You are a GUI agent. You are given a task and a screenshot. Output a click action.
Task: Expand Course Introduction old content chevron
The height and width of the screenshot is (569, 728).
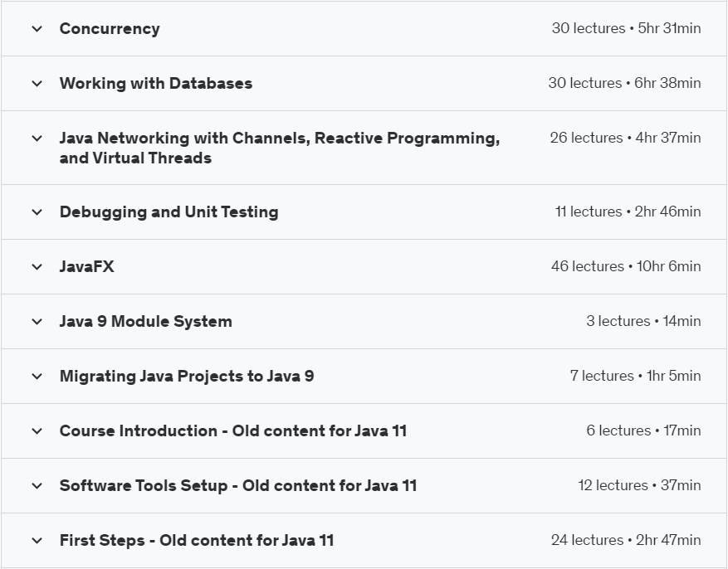click(37, 431)
